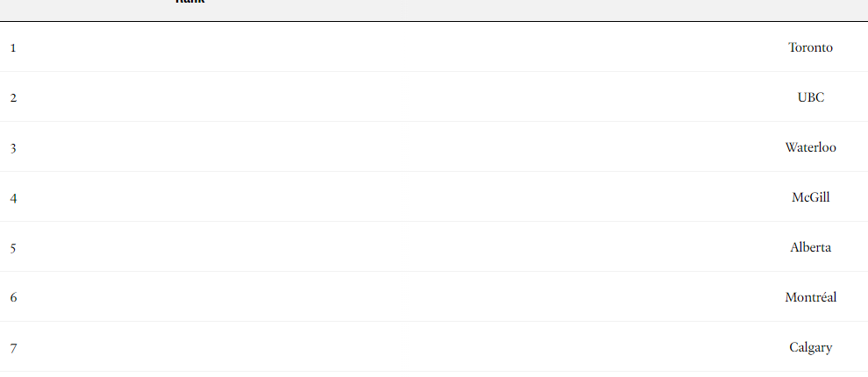Select the Alberta entry

pyautogui.click(x=810, y=247)
